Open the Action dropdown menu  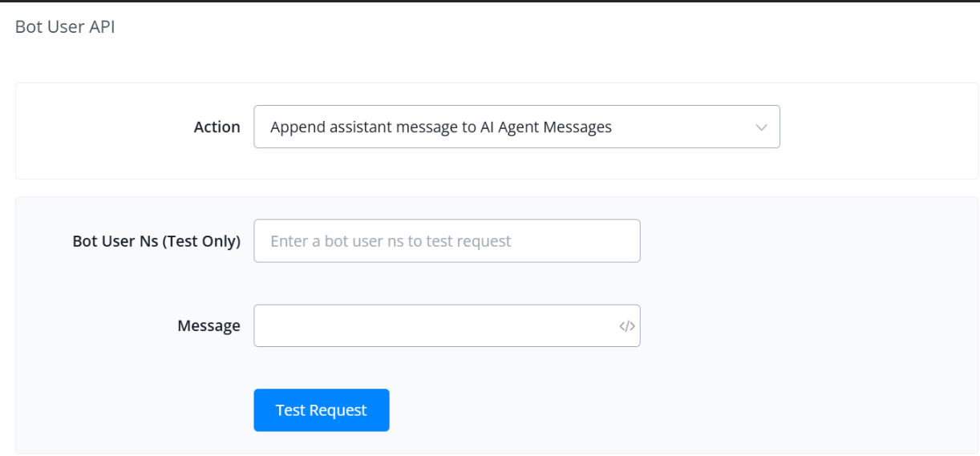tap(516, 127)
